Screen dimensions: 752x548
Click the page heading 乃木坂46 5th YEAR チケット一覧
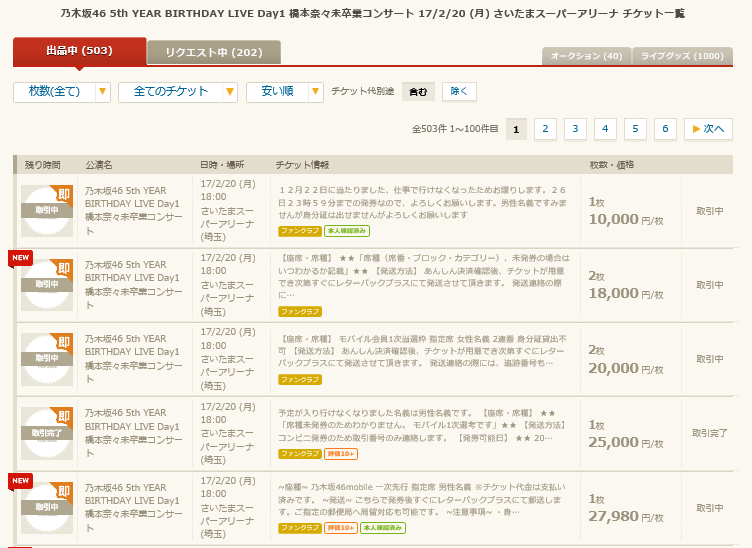[373, 13]
